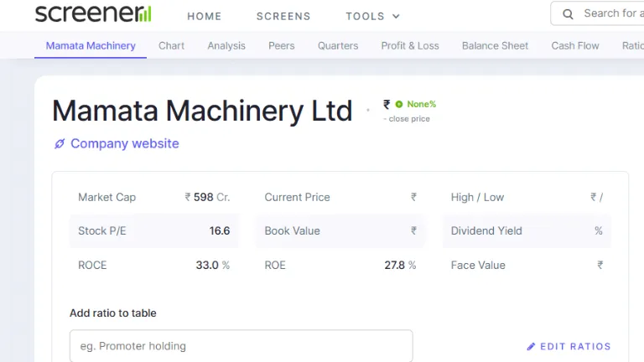Screen dimensions: 644x362
Task: Focus the Add ratio input field
Action: coord(241,346)
